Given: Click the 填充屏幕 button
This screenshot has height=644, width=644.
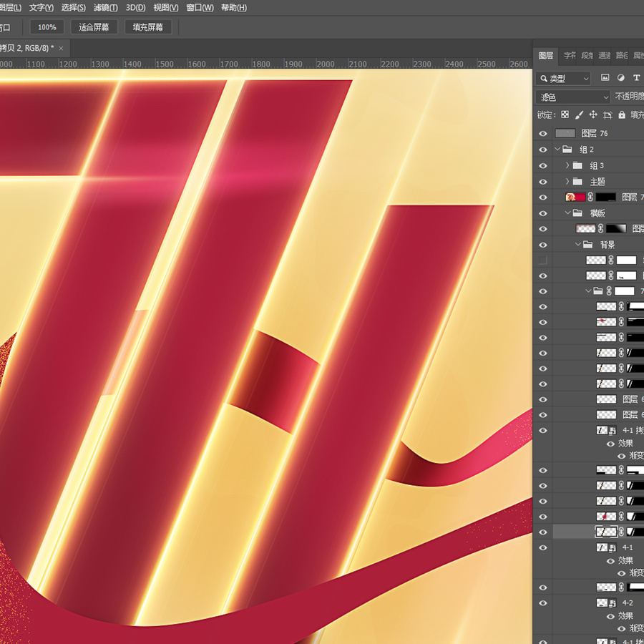Looking at the screenshot, I should (x=148, y=27).
